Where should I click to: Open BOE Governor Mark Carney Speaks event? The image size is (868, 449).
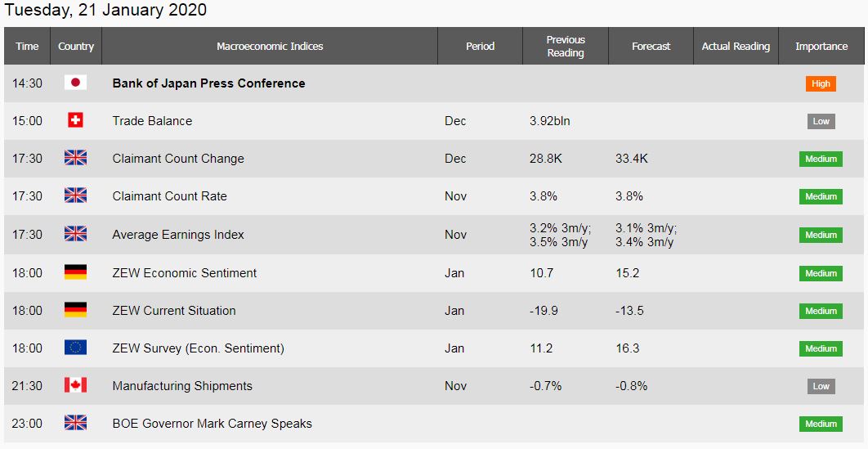point(212,424)
